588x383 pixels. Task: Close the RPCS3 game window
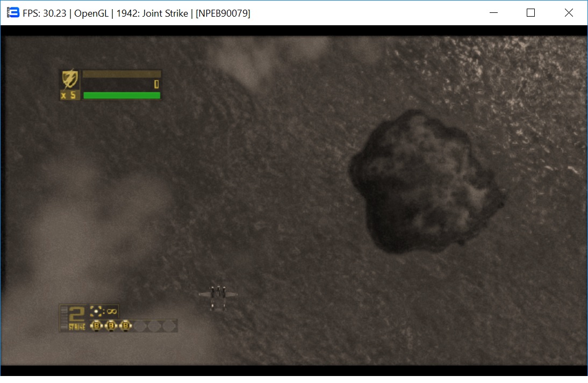pyautogui.click(x=569, y=13)
